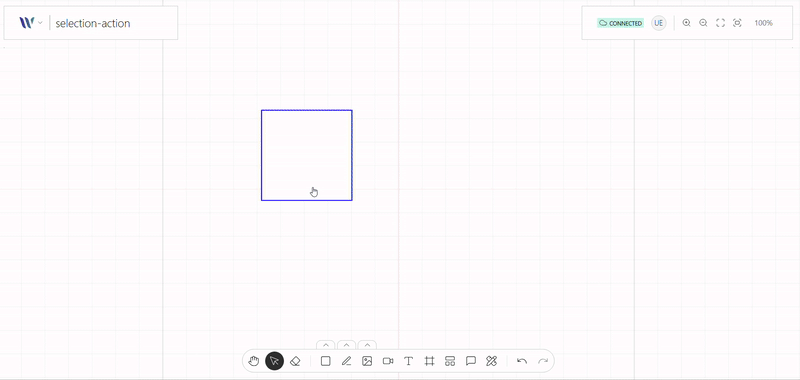Expand shape options chevron above the Rectangle tool
Image resolution: width=800 pixels, height=380 pixels.
coord(326,345)
